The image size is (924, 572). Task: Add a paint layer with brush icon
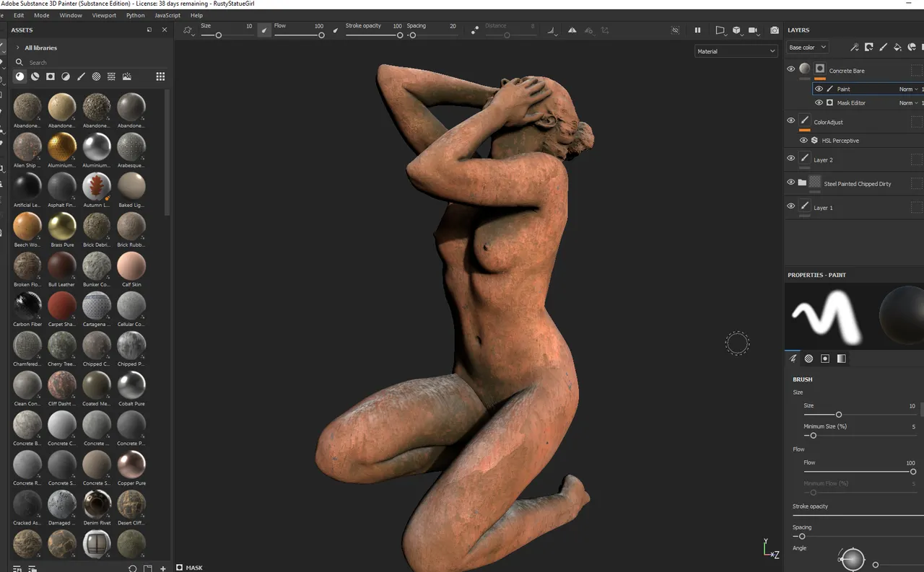[x=884, y=48]
